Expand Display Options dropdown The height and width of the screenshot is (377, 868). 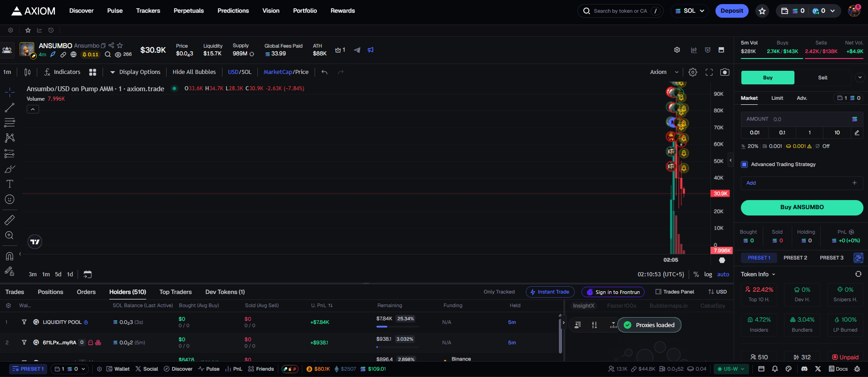point(135,72)
